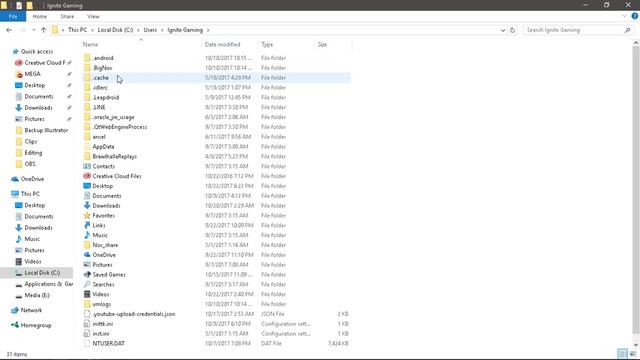Viewport: 640px width, 360px height.
Task: Click the Refresh button in address bar
Action: pos(512,30)
